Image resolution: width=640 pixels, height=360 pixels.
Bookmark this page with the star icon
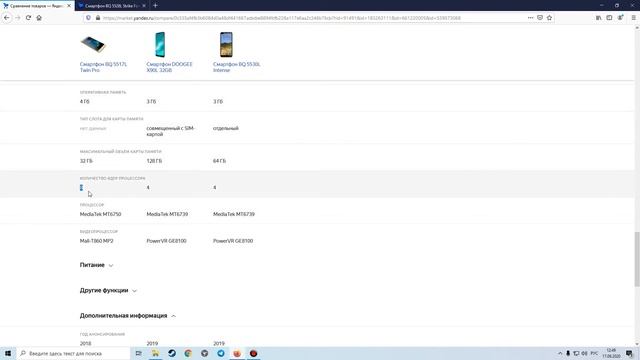[x=549, y=18]
